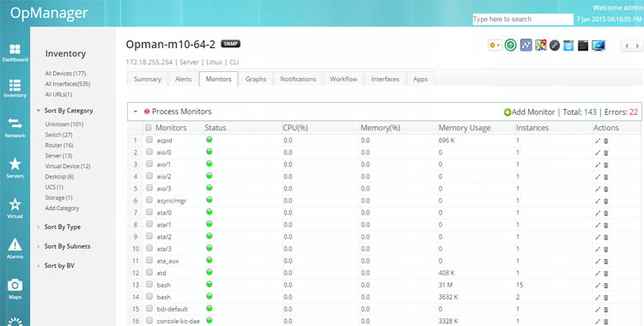Open the Workflow tab
Screen dimensions: 644x326
tap(343, 79)
